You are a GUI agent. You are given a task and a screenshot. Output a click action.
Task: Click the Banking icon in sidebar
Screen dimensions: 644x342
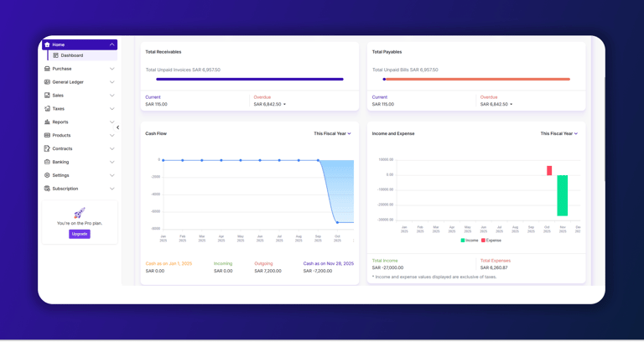[x=47, y=162]
